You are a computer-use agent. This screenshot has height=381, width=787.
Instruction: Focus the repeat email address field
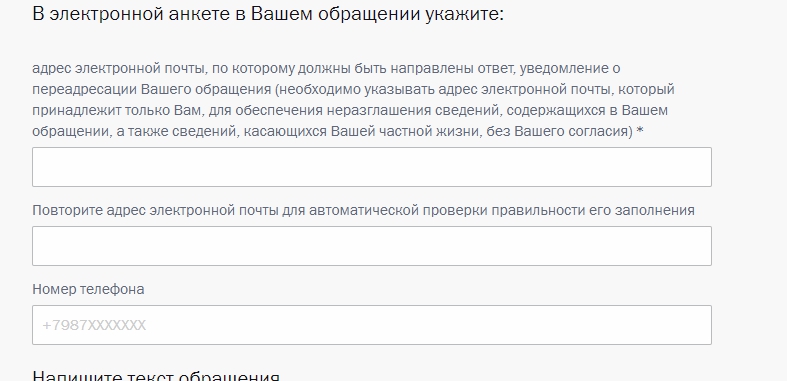pos(371,246)
